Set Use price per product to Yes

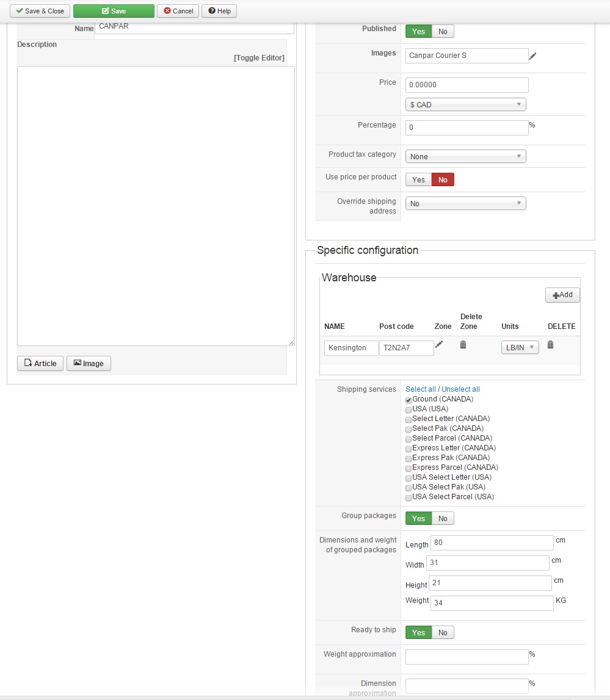pos(418,180)
